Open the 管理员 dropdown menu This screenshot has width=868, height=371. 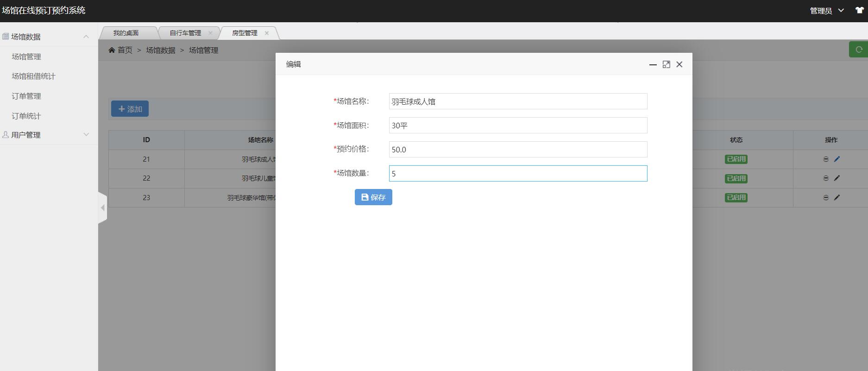[827, 11]
